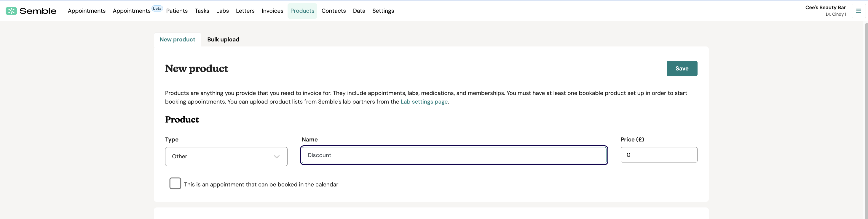This screenshot has width=868, height=219.
Task: Focus the Name field containing Discount
Action: (x=454, y=155)
